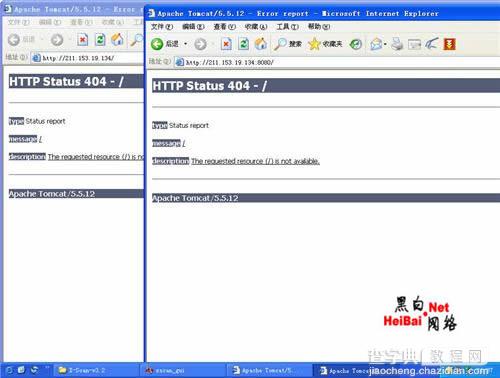Switch to first Apache Tomcat/5... taskbar button

[271, 370]
